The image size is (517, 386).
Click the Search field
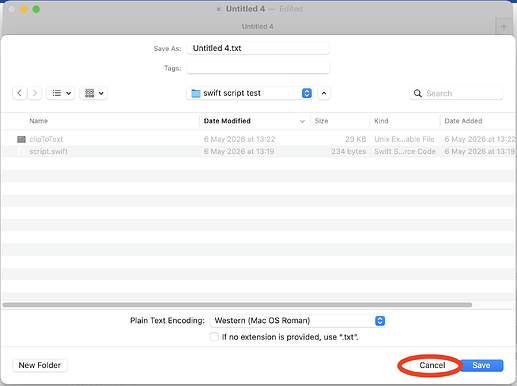click(456, 93)
